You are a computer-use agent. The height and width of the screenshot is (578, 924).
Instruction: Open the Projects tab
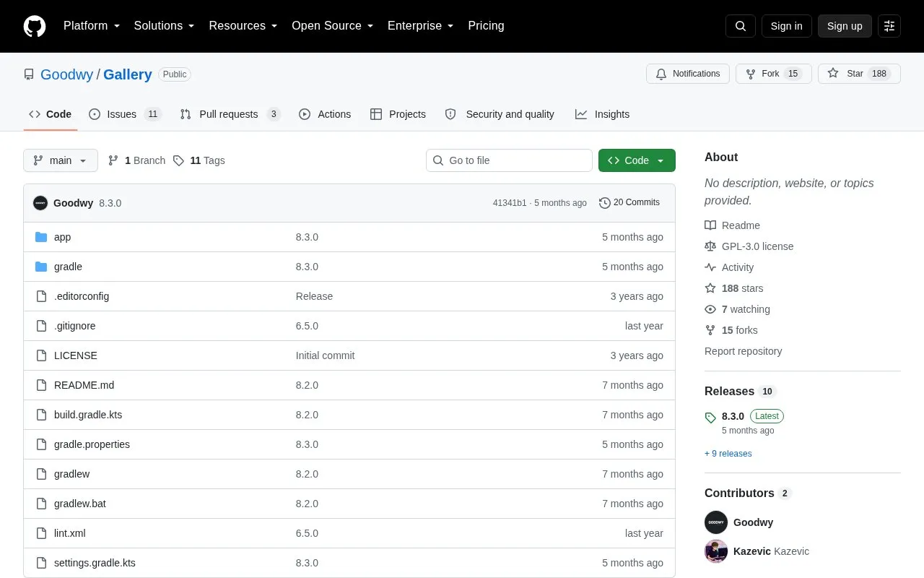tap(398, 114)
